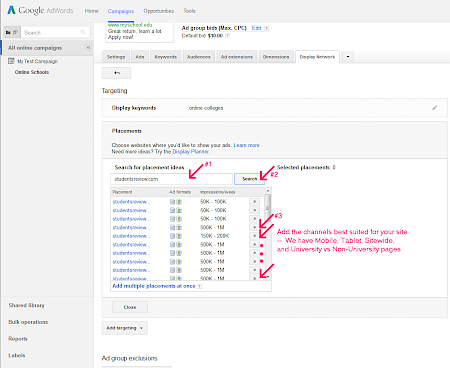Click the Close button

click(x=130, y=307)
